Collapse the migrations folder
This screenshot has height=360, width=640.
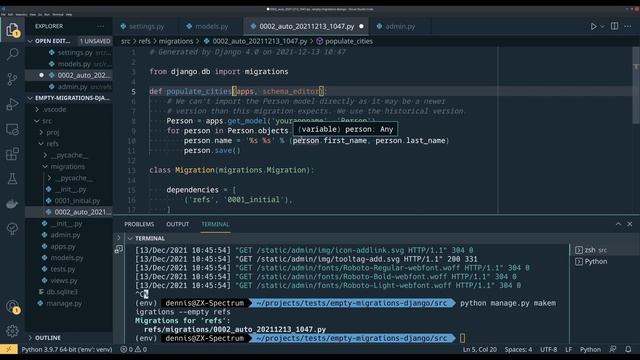69,167
